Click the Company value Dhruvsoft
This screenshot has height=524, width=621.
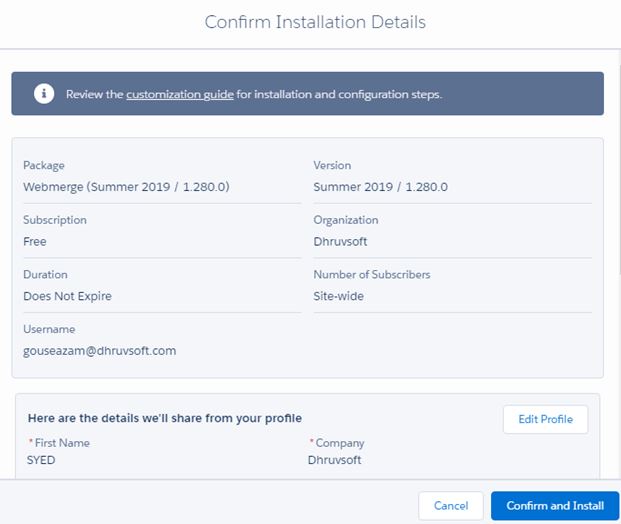(335, 460)
